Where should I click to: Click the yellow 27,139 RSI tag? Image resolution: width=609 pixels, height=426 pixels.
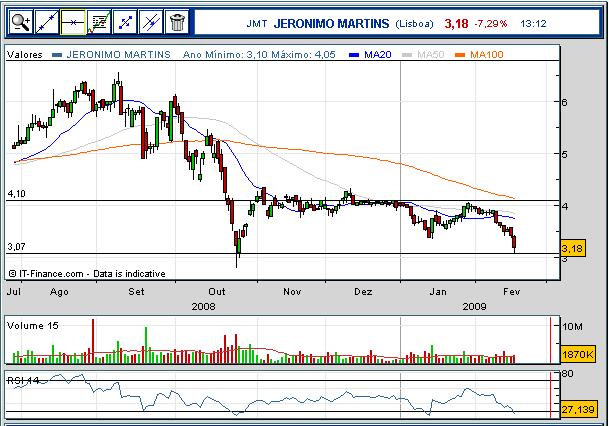[578, 409]
